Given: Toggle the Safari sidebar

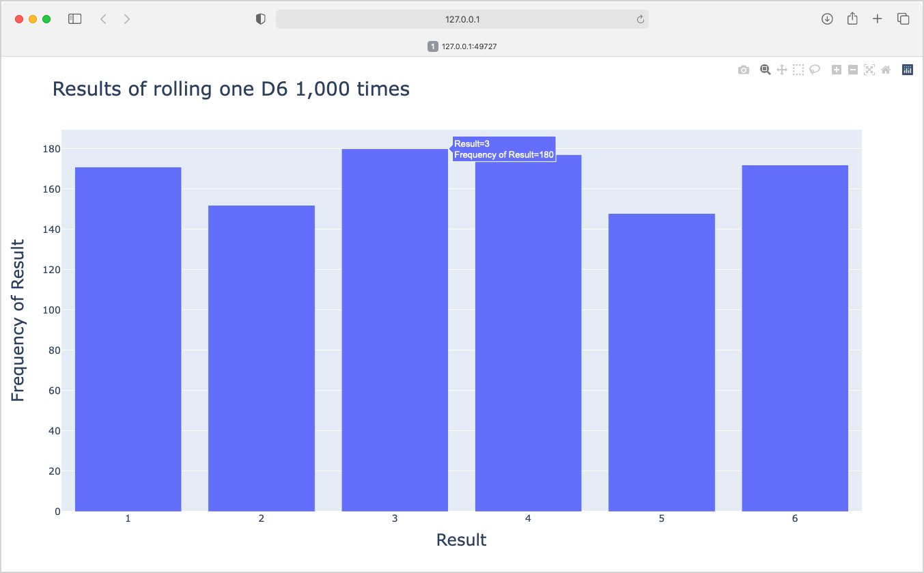Looking at the screenshot, I should click(x=74, y=18).
